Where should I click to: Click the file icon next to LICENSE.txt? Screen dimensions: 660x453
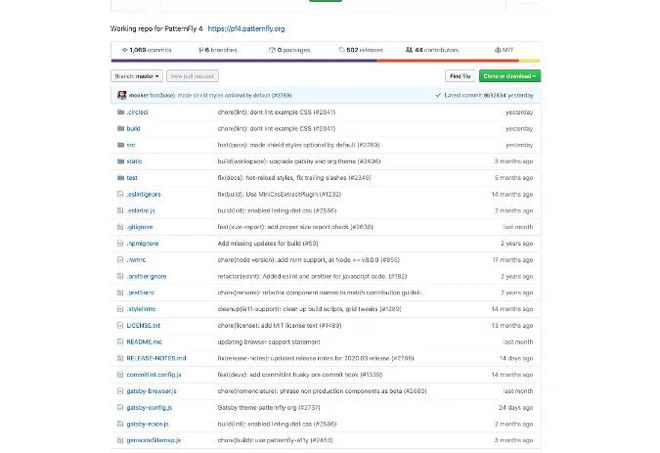(x=121, y=325)
